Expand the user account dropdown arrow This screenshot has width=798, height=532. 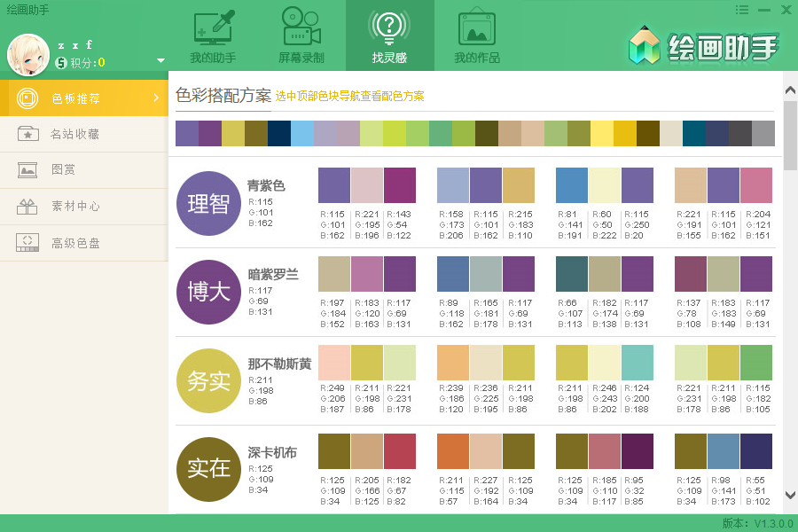(160, 62)
